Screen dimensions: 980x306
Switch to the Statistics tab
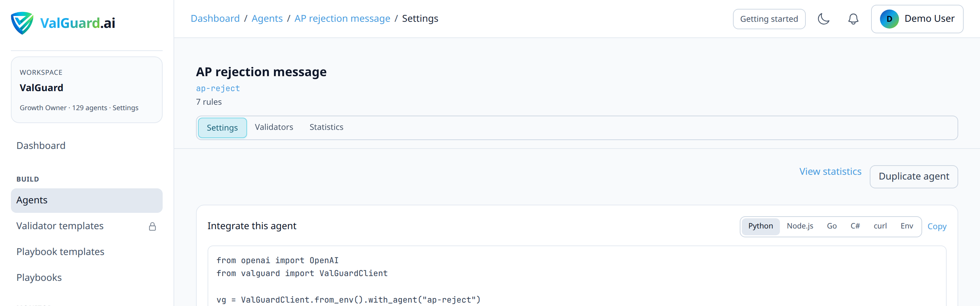326,127
